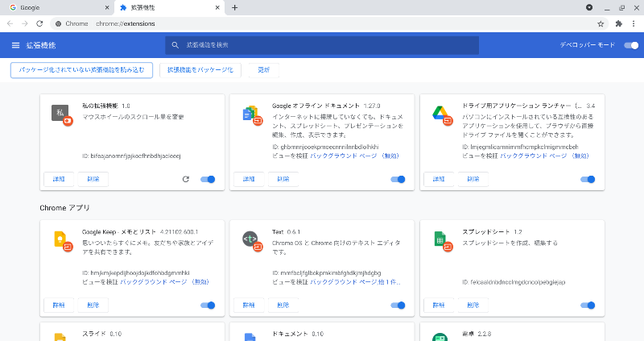This screenshot has height=341, width=644.
Task: Click the 更新 button
Action: [264, 70]
